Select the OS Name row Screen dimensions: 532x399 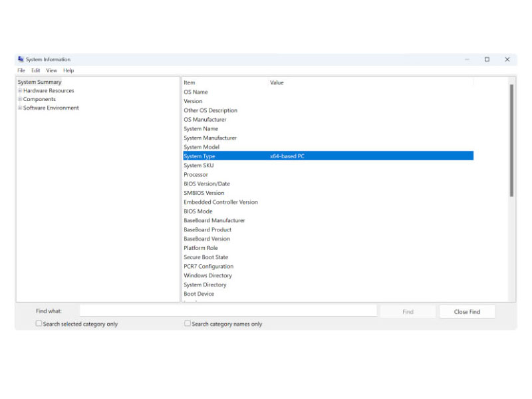point(328,92)
